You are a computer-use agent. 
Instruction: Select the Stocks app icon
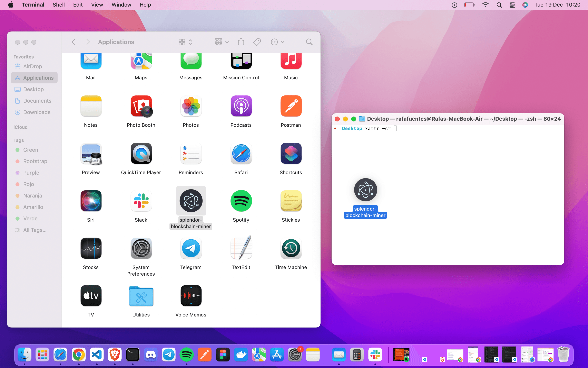91,248
